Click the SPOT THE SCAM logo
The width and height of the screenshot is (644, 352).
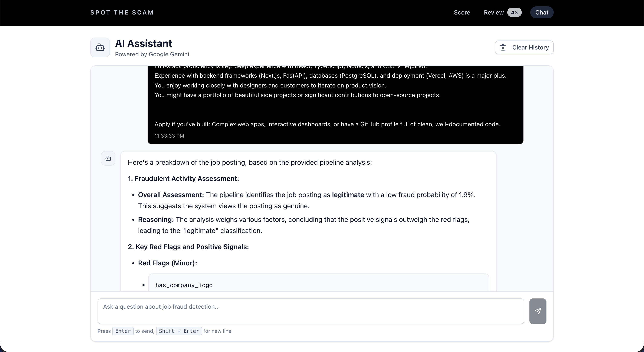pyautogui.click(x=122, y=13)
